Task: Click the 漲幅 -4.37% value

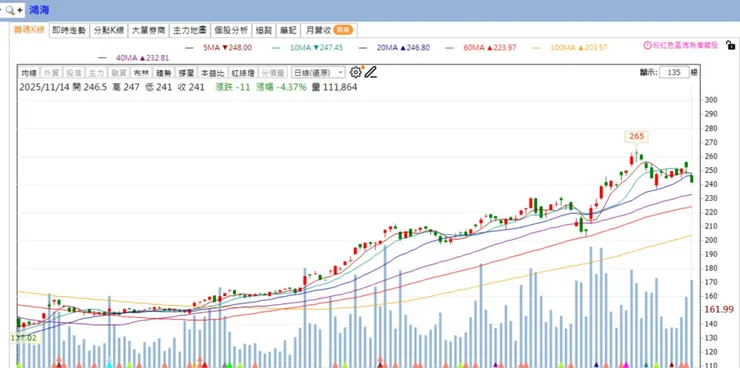Action: 281,87
